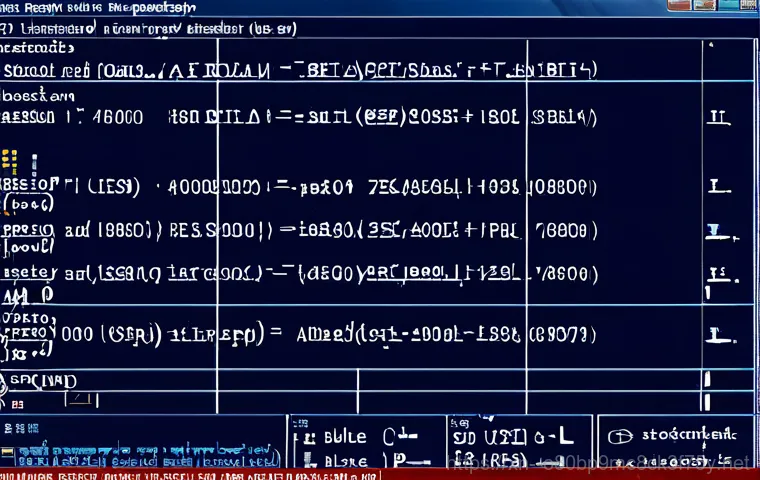The height and width of the screenshot is (480, 760).
Task: Click the yellow dotted grid icon at the left edge
Action: (9, 162)
